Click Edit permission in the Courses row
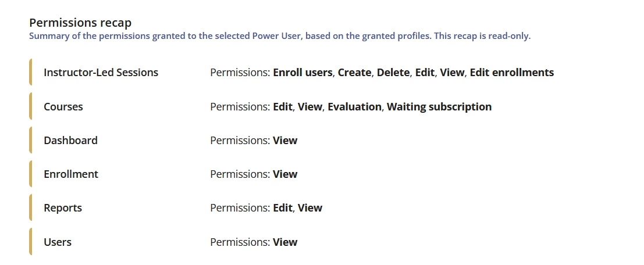 [283, 107]
